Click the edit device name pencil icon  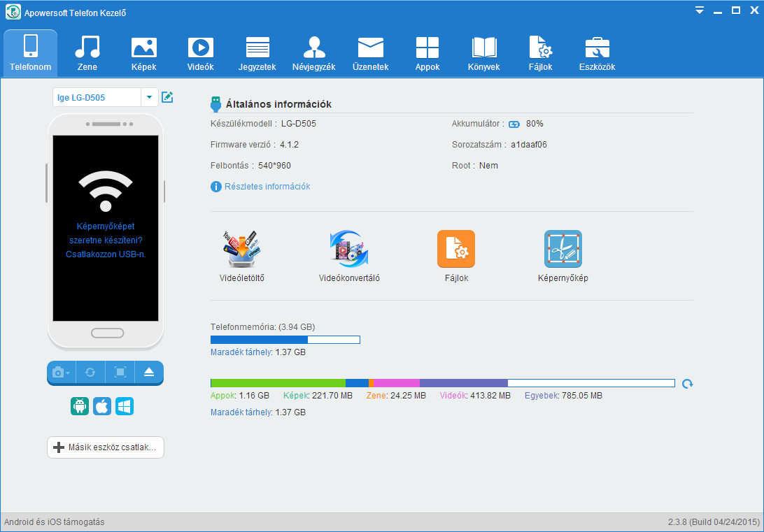click(x=167, y=97)
